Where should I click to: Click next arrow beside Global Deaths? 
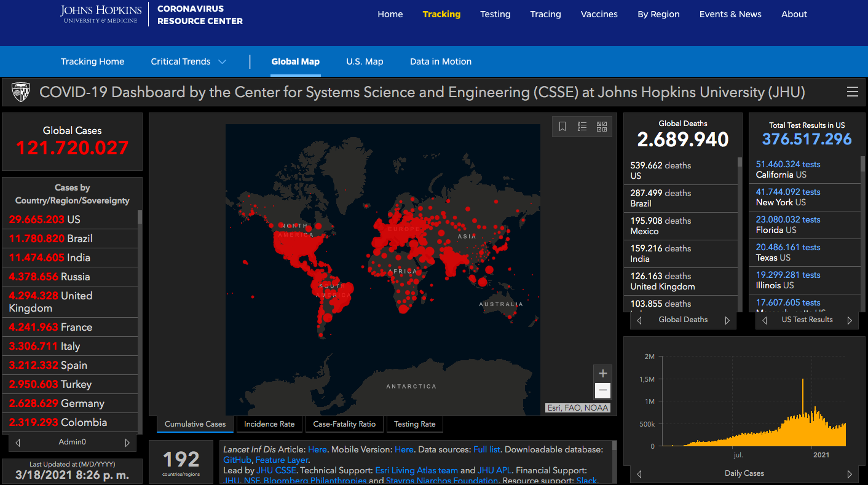727,320
